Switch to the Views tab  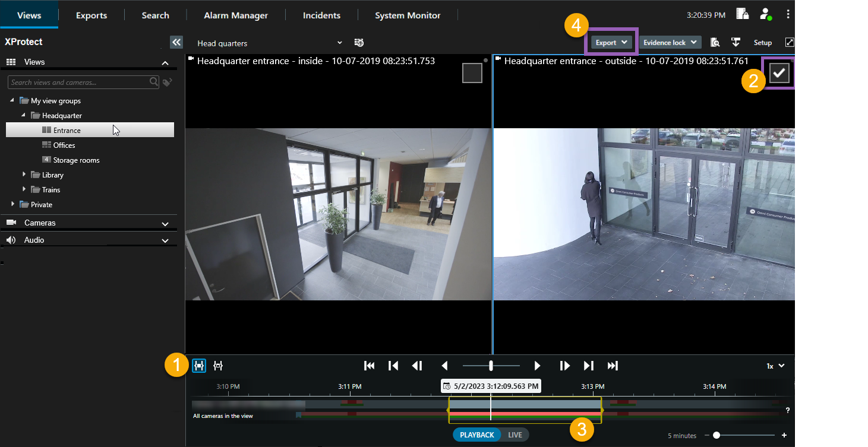pos(29,15)
